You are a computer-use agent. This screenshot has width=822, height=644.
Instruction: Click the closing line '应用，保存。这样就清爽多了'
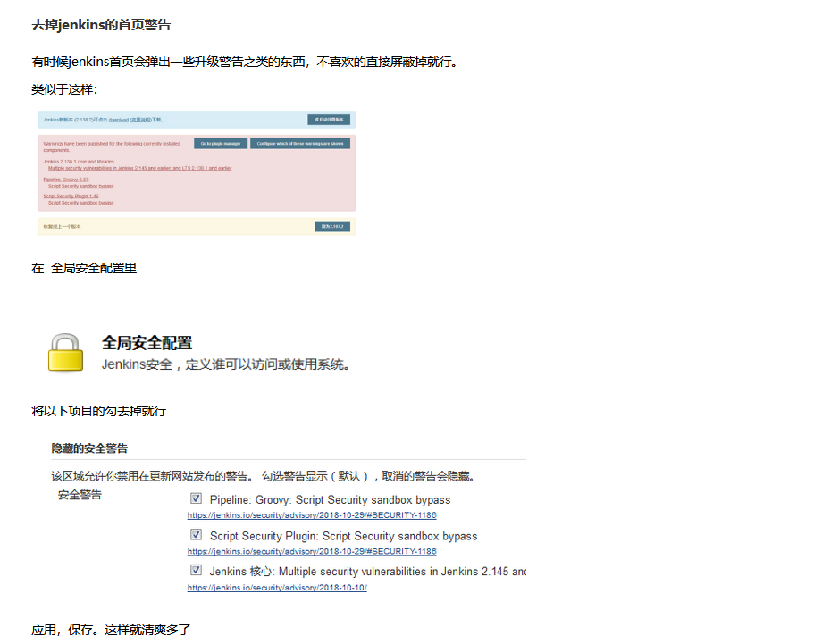tap(111, 630)
